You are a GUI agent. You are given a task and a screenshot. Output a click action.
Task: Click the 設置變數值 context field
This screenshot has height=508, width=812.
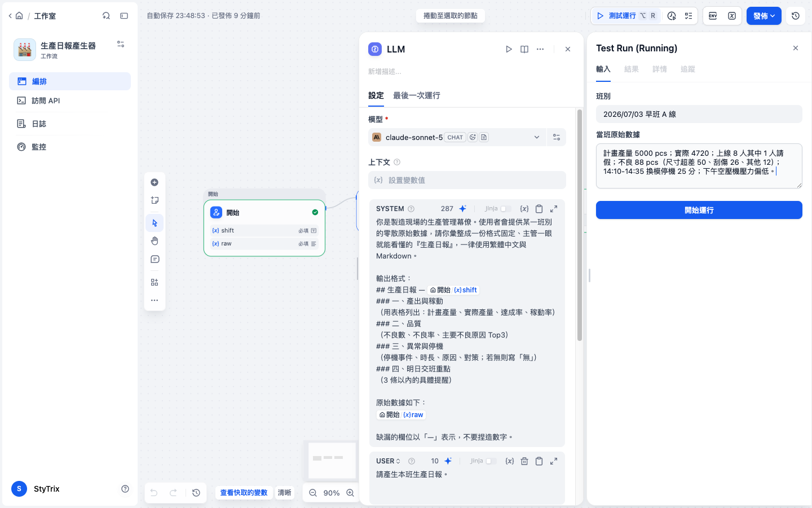coord(467,180)
